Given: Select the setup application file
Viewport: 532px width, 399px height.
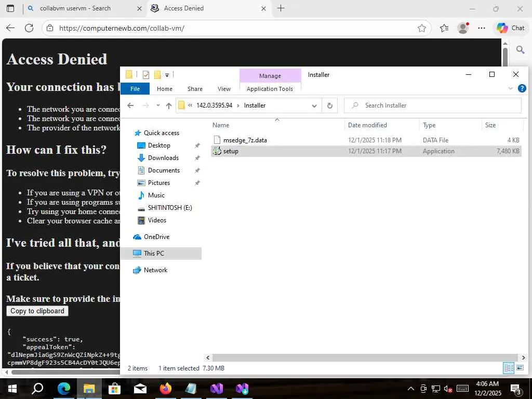Looking at the screenshot, I should [x=366, y=151].
